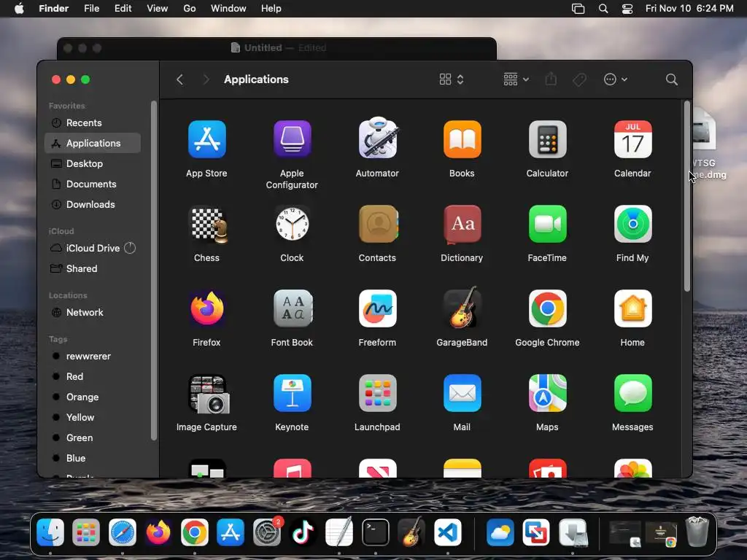Screen dimensions: 747x560
Task: Select Google Chrome in the Applications grid
Action: point(547,308)
